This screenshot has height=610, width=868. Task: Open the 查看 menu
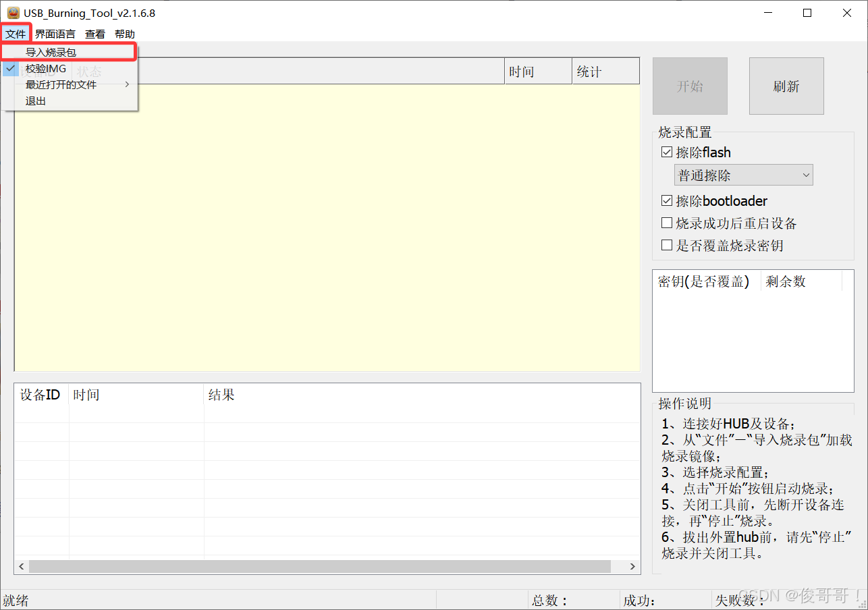pyautogui.click(x=95, y=34)
